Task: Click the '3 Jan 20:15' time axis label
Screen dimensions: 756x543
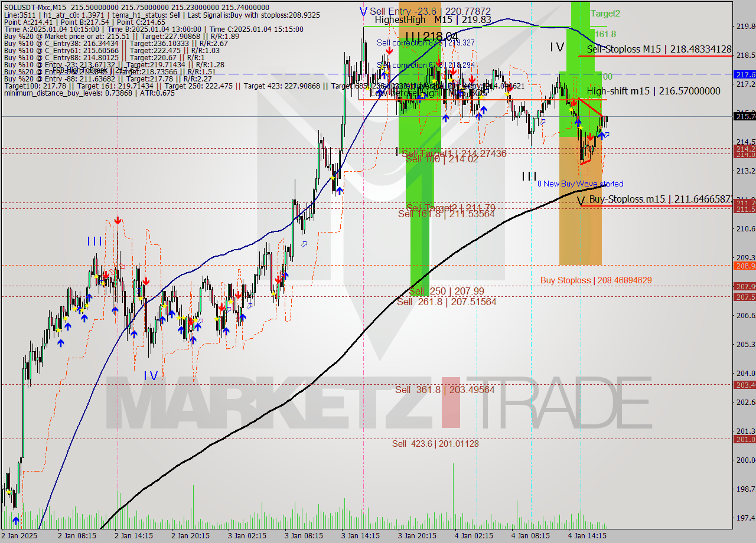Action: point(417,536)
